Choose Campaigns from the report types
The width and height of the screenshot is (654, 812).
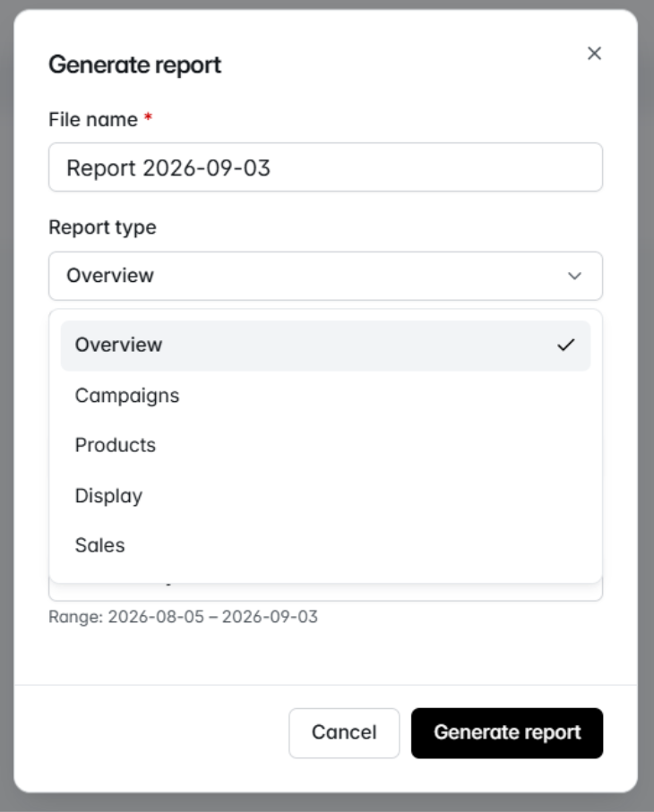pos(325,396)
